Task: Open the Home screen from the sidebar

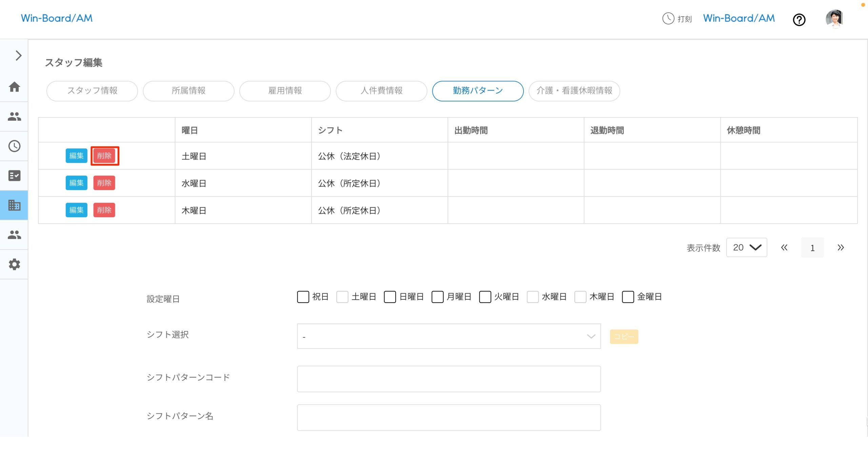Action: point(14,87)
